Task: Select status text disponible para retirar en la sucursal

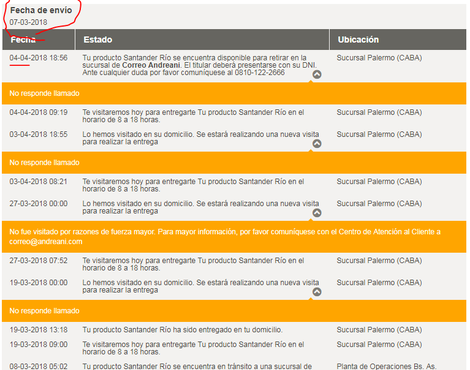Action: [200, 65]
